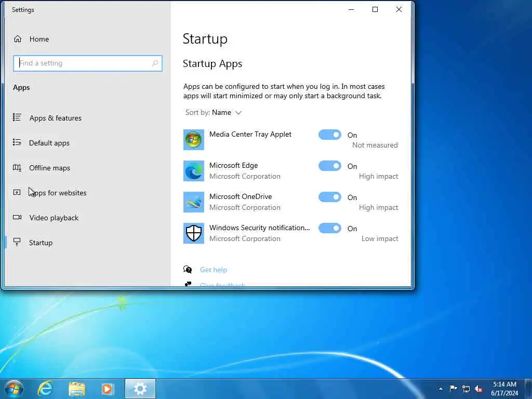Click the Home house icon
Viewport: 532px width, 399px height.
(x=18, y=39)
